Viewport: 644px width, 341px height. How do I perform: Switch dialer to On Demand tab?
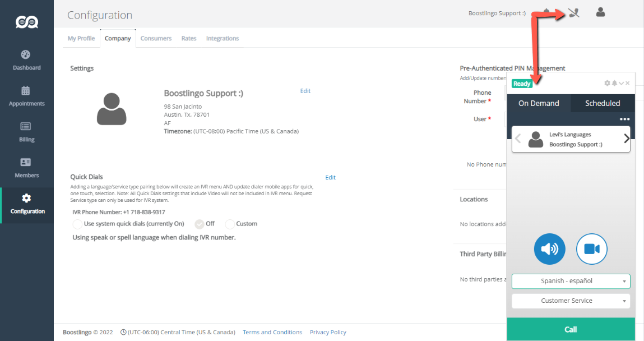pyautogui.click(x=539, y=103)
